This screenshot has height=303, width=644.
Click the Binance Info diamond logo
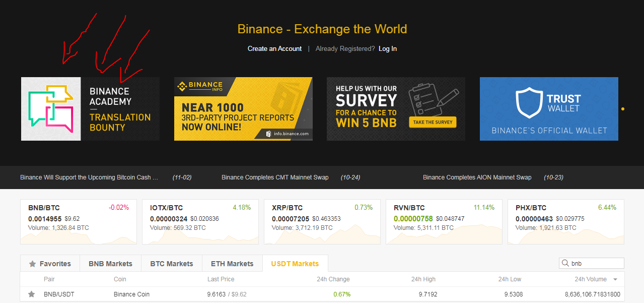click(x=182, y=87)
